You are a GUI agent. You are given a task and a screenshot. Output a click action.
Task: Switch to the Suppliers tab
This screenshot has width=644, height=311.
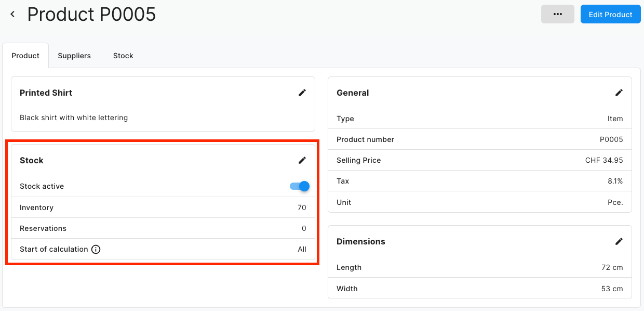(74, 56)
